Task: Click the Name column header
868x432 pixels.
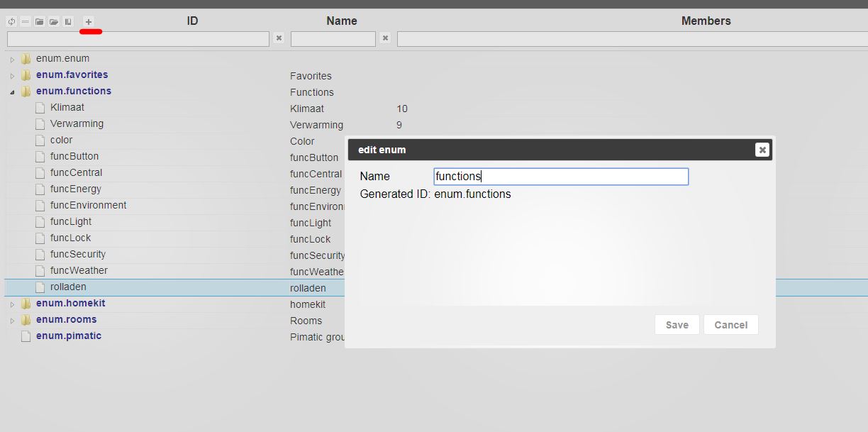Action: pos(342,21)
